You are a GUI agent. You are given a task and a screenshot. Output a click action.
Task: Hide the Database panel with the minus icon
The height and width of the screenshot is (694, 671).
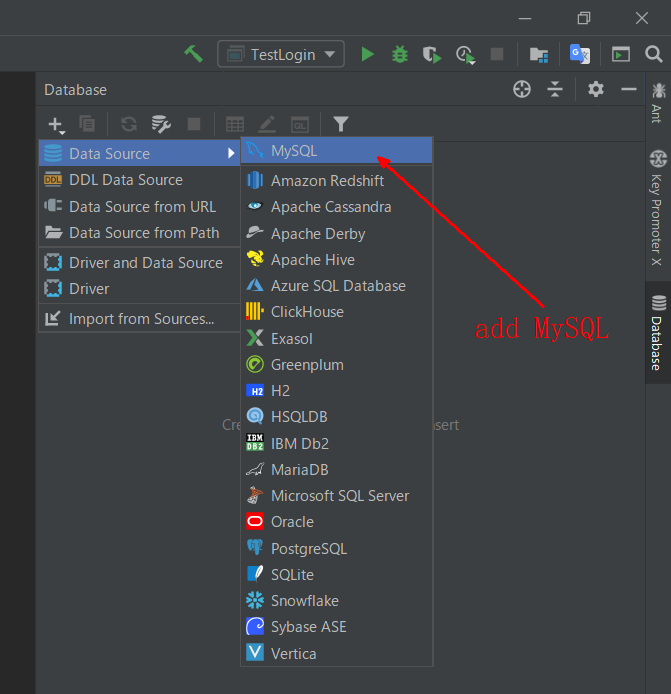click(x=629, y=89)
